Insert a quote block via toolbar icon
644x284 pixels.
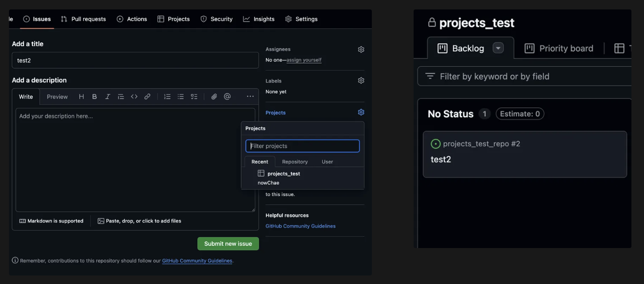pyautogui.click(x=121, y=97)
